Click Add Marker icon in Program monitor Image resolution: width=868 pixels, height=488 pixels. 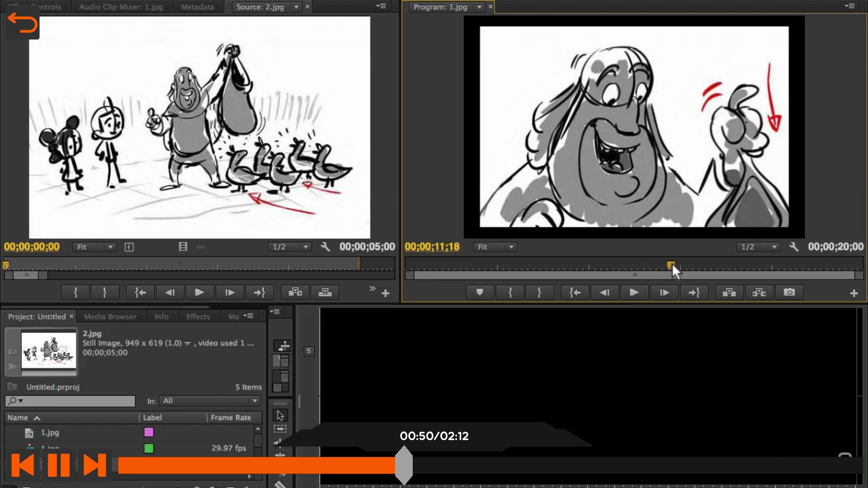click(480, 292)
